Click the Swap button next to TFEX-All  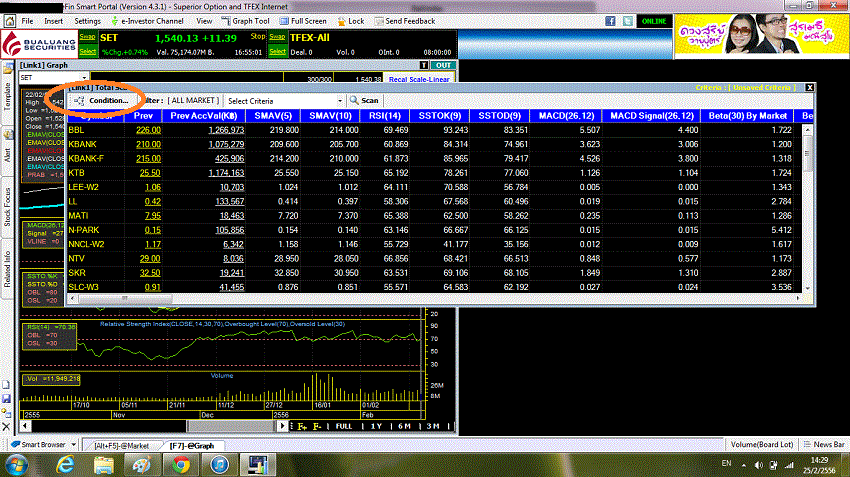(277, 37)
